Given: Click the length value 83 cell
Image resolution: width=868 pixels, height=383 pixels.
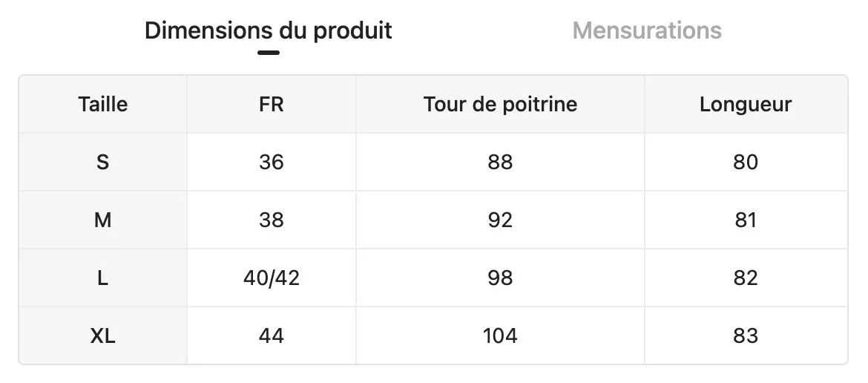Looking at the screenshot, I should 746,335.
